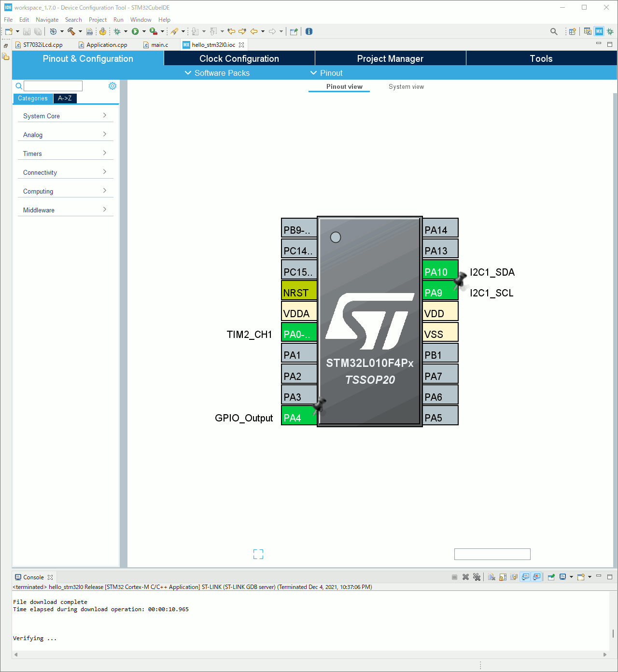Image resolution: width=618 pixels, height=672 pixels.
Task: Click the magnifier Search icon in top toolbar
Action: click(x=554, y=31)
